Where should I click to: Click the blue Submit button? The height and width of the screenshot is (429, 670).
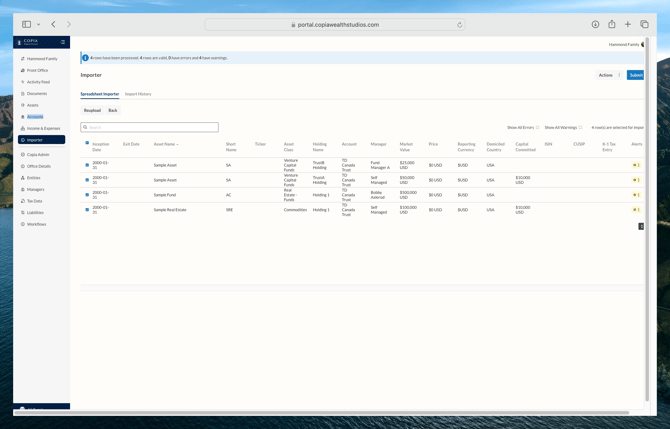tap(635, 75)
